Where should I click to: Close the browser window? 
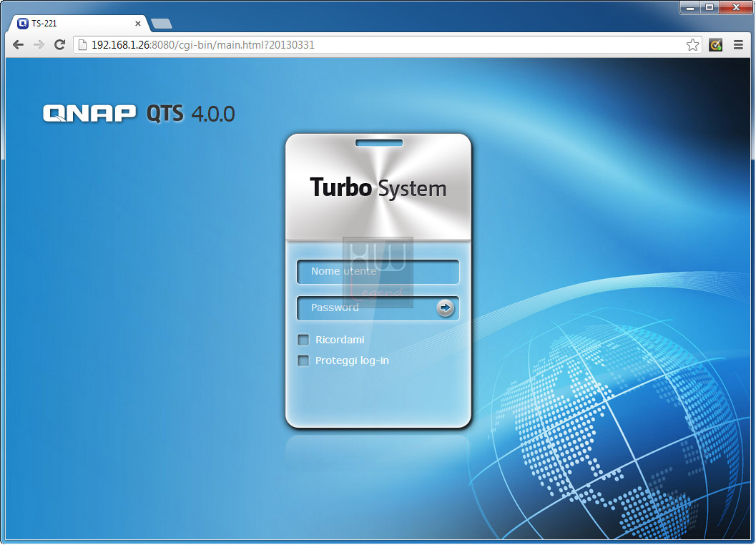tap(736, 6)
